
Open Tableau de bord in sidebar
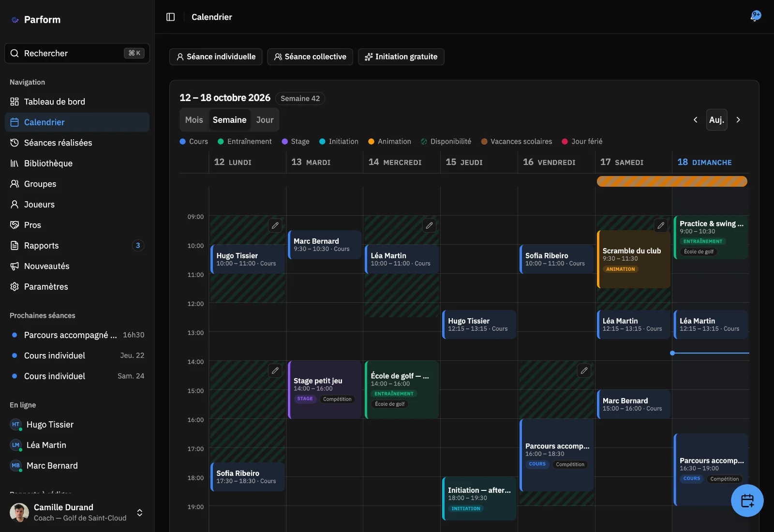pos(77,102)
